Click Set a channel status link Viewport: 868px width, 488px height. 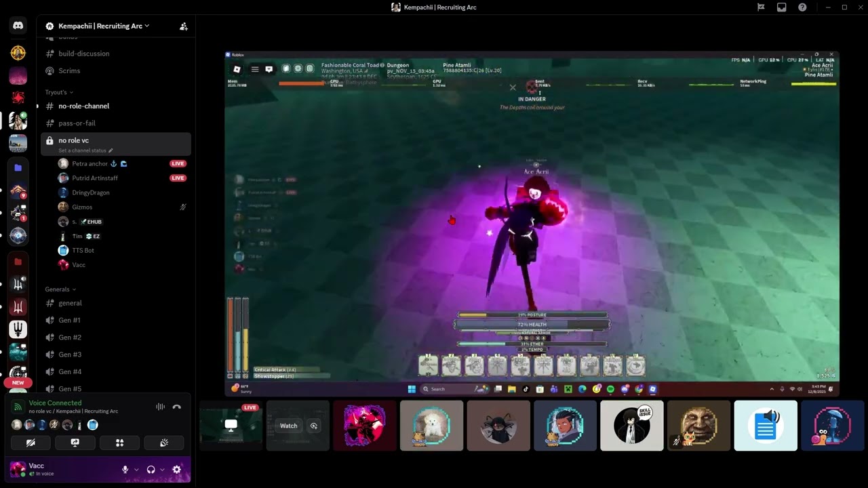click(x=82, y=150)
